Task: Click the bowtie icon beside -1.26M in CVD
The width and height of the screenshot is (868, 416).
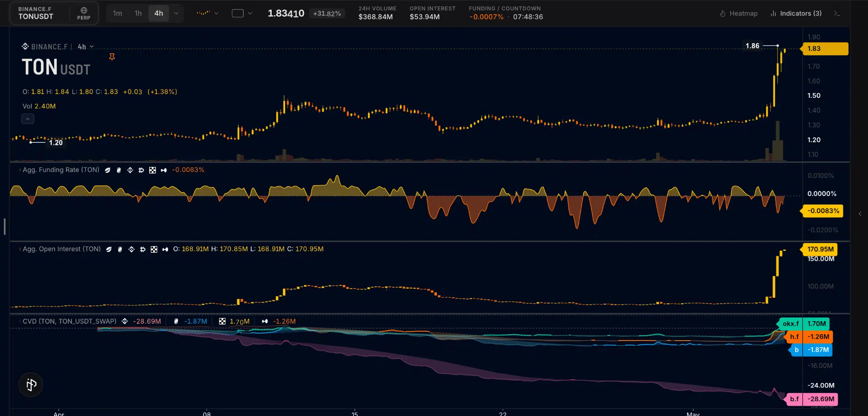Action: 265,322
